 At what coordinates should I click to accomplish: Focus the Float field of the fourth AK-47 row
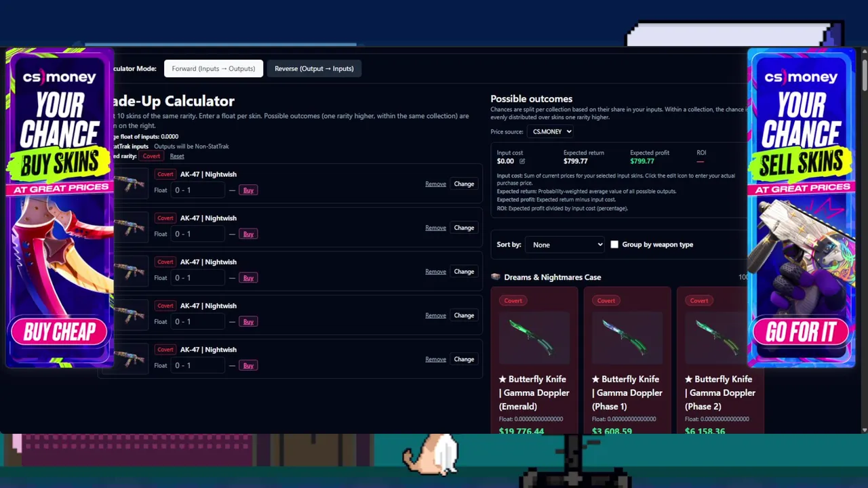pos(197,322)
